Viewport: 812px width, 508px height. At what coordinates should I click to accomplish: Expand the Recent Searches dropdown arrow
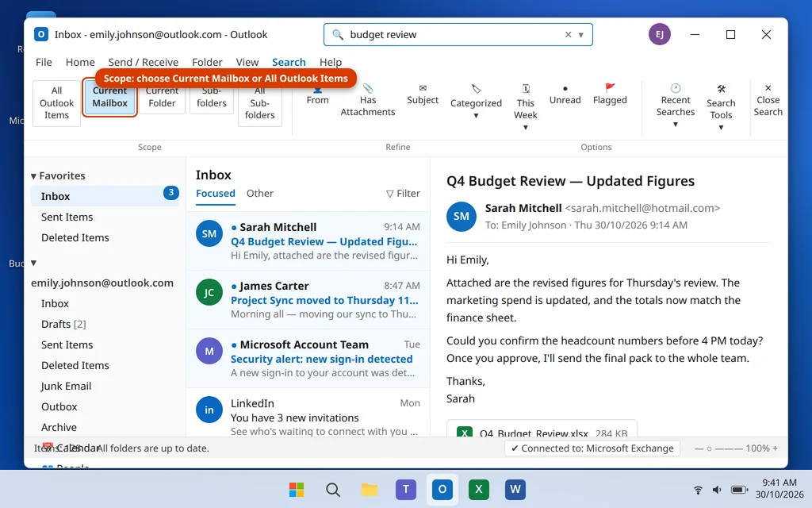pos(676,125)
